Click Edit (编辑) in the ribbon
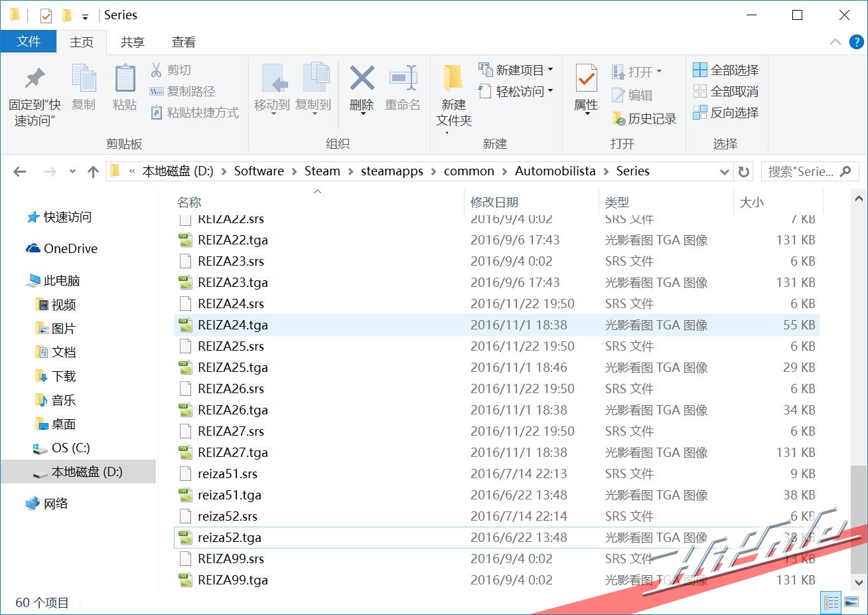 (x=632, y=95)
